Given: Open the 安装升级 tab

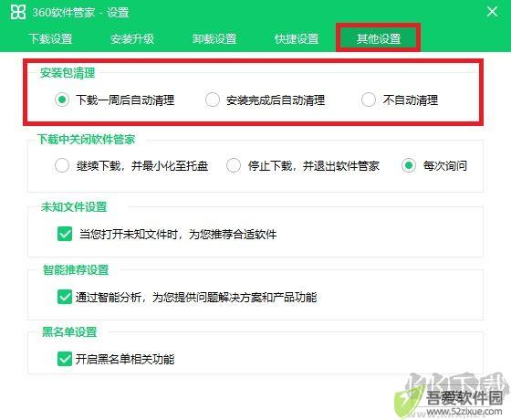Looking at the screenshot, I should click(132, 38).
